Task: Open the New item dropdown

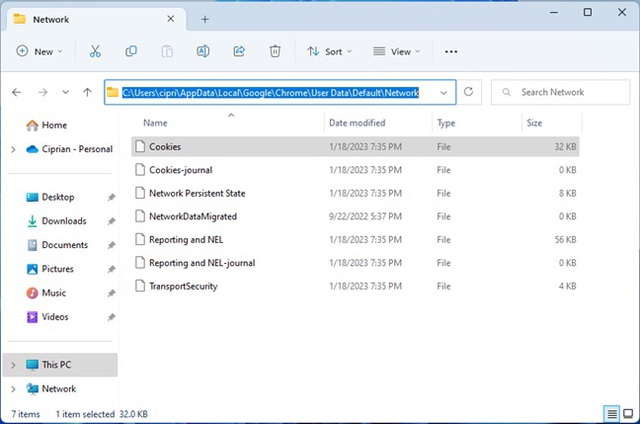Action: 40,51
